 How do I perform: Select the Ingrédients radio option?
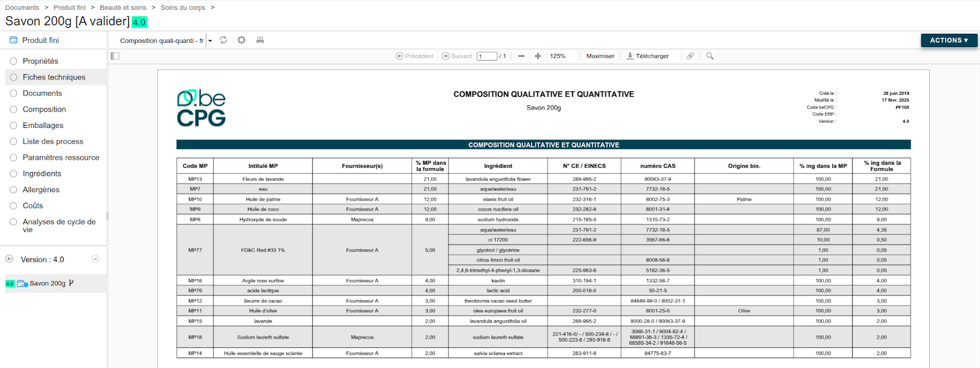(13, 173)
